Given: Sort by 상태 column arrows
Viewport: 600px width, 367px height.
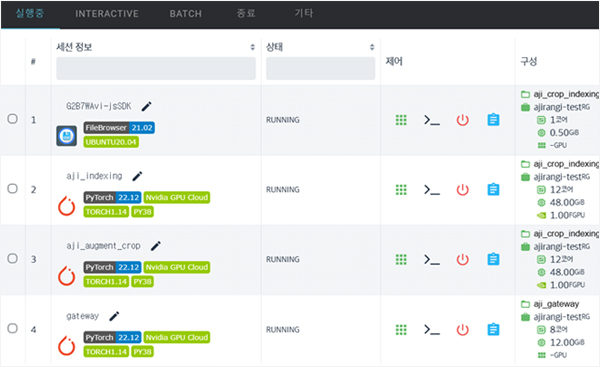Looking at the screenshot, I should pyautogui.click(x=372, y=47).
